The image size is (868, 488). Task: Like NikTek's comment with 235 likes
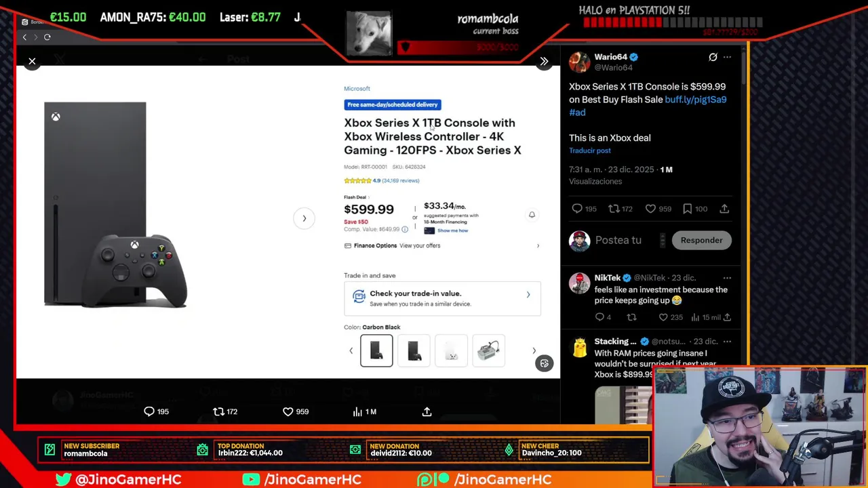pos(663,317)
